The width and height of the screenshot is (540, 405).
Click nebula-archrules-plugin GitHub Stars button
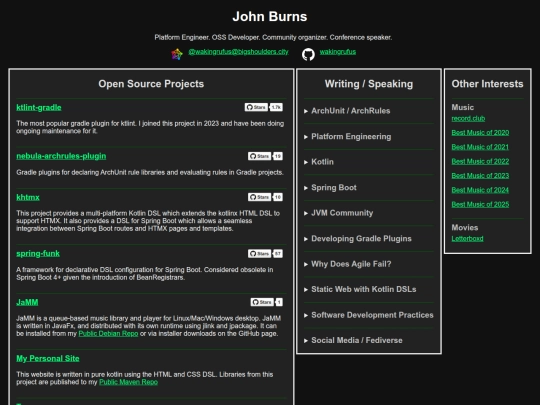pyautogui.click(x=259, y=156)
